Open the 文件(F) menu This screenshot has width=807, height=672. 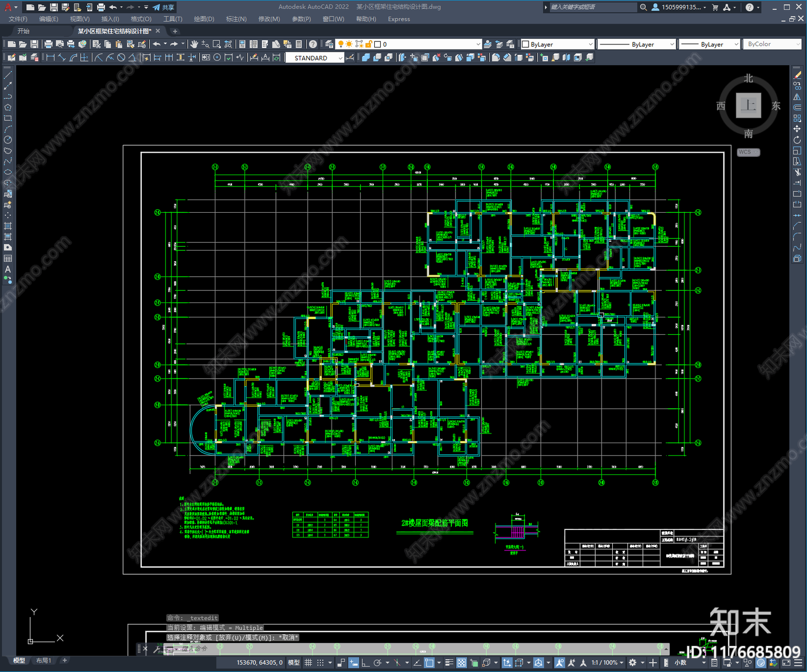coord(18,19)
